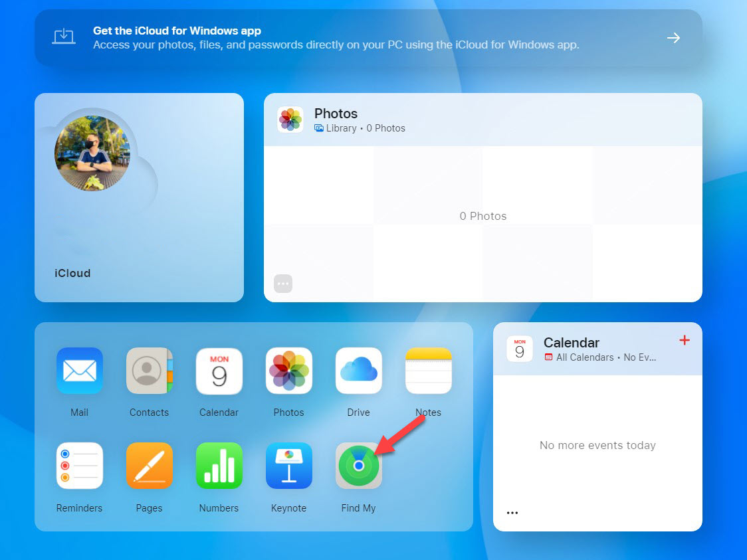Screen dimensions: 747x560
Task: Click the Drive label text
Action: [x=359, y=413]
